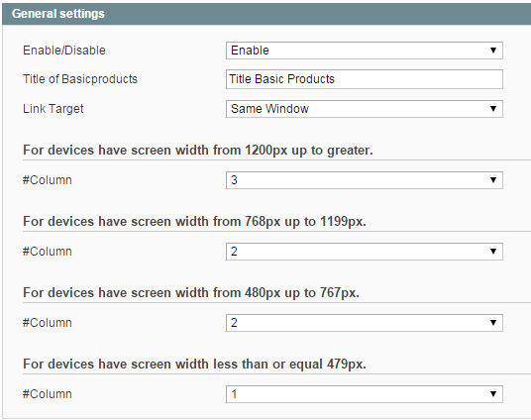Click the Link Target label
Viewport: 531px width, 420px height.
click(x=53, y=109)
